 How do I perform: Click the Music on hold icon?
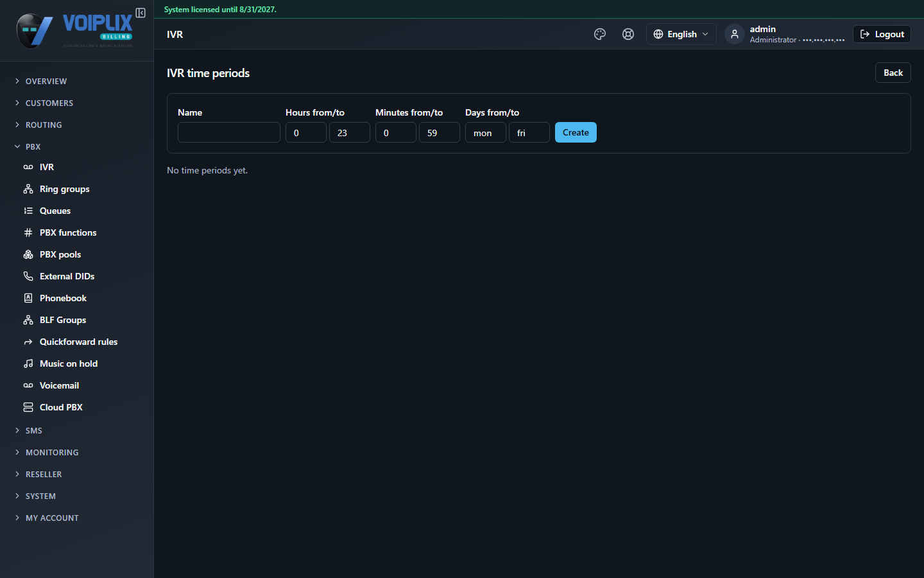pos(28,363)
